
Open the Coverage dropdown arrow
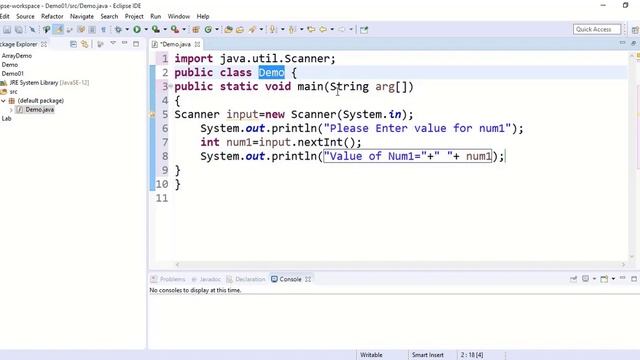(165, 29)
